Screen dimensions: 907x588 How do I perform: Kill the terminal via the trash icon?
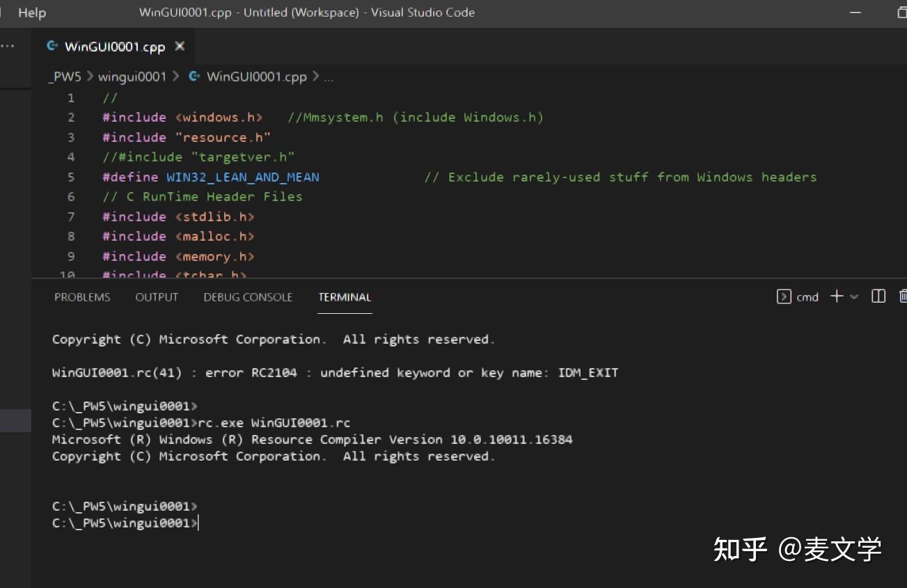[902, 296]
